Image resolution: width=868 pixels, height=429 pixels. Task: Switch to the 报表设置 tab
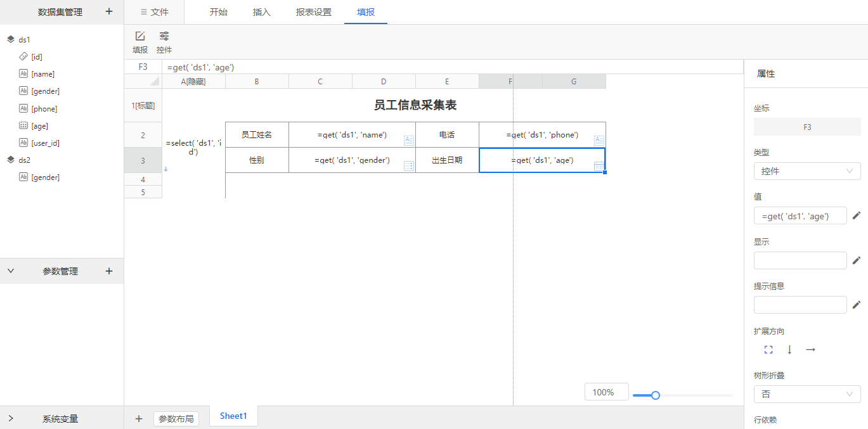314,12
